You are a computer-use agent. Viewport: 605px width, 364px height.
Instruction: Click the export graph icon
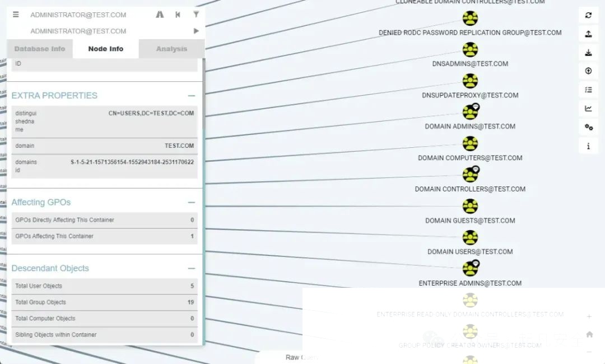588,34
